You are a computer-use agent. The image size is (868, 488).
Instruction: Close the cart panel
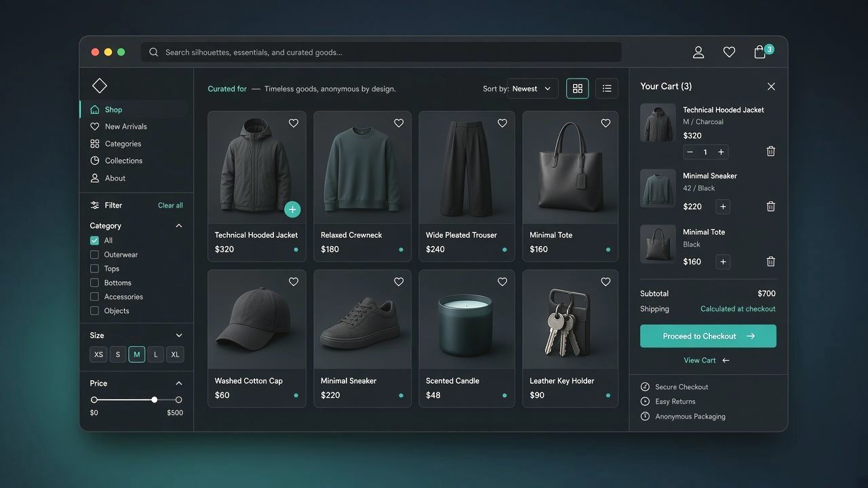(771, 87)
